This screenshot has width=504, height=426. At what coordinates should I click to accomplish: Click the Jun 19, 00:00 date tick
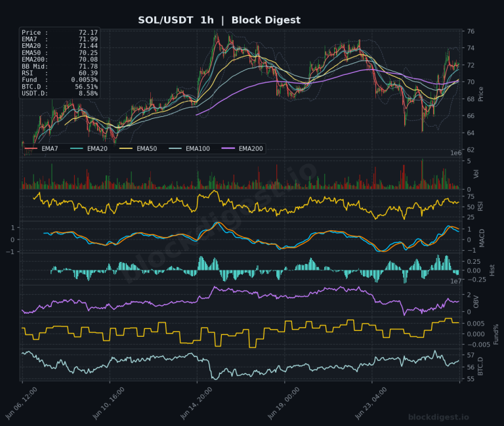pyautogui.click(x=283, y=404)
